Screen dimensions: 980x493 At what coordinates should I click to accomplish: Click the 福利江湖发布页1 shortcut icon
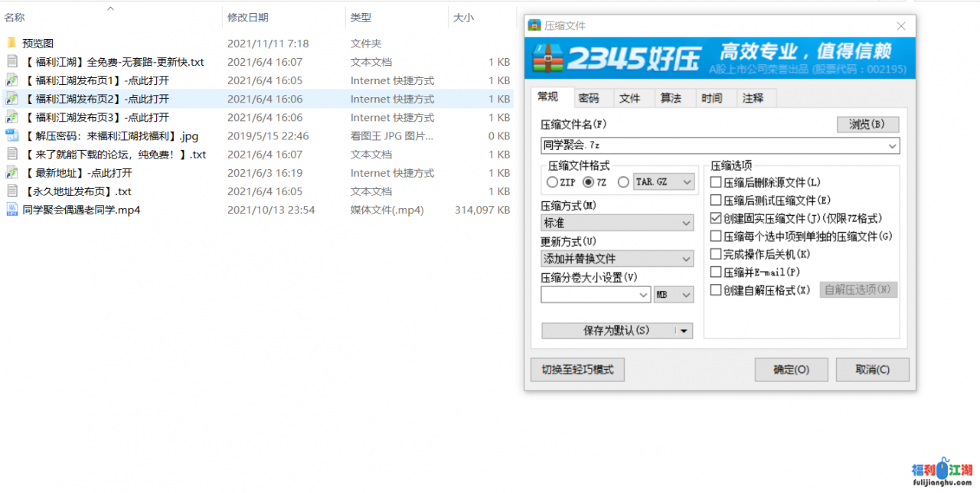click(11, 80)
